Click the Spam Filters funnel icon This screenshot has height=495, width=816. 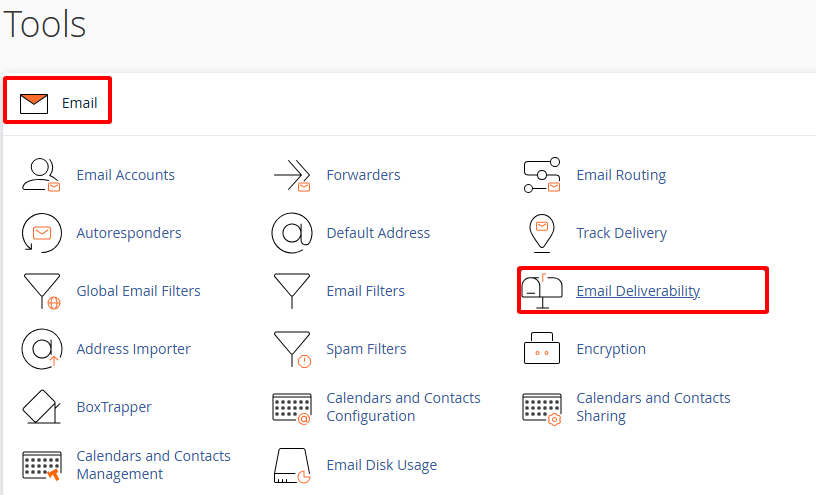pyautogui.click(x=292, y=349)
